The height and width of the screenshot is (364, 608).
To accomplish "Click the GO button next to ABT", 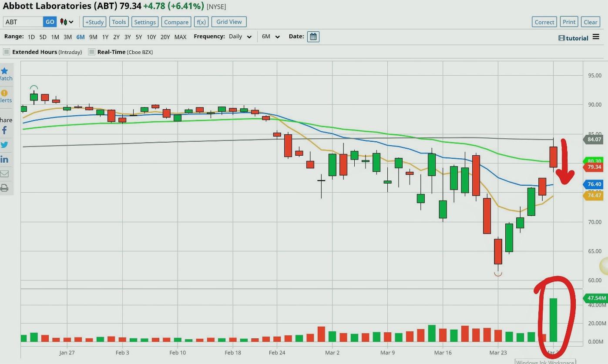I will pyautogui.click(x=50, y=22).
